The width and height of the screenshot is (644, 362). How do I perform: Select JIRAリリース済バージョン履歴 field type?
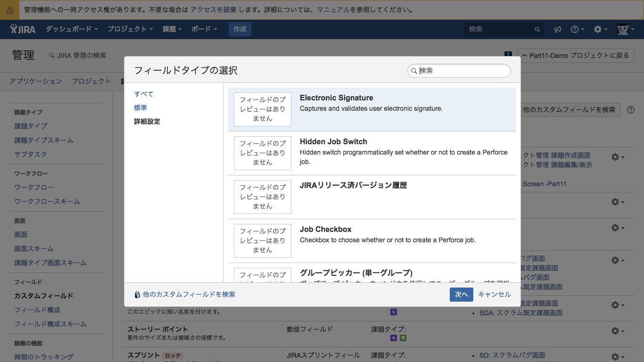[x=372, y=197]
